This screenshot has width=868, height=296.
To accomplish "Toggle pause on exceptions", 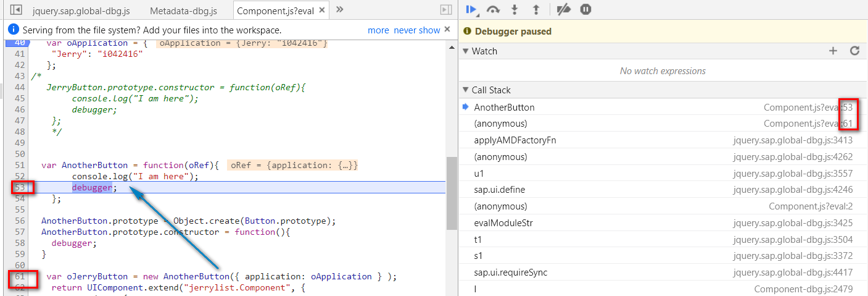I will 585,9.
